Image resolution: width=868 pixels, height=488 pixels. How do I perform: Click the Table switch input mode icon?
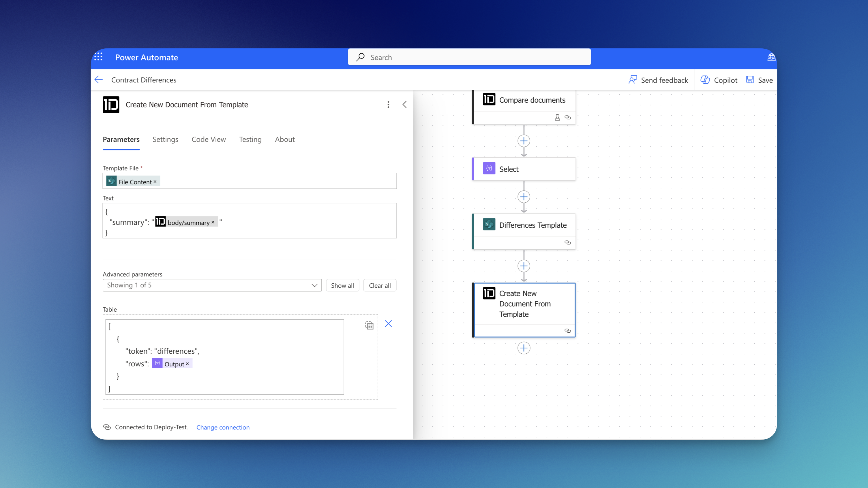369,325
